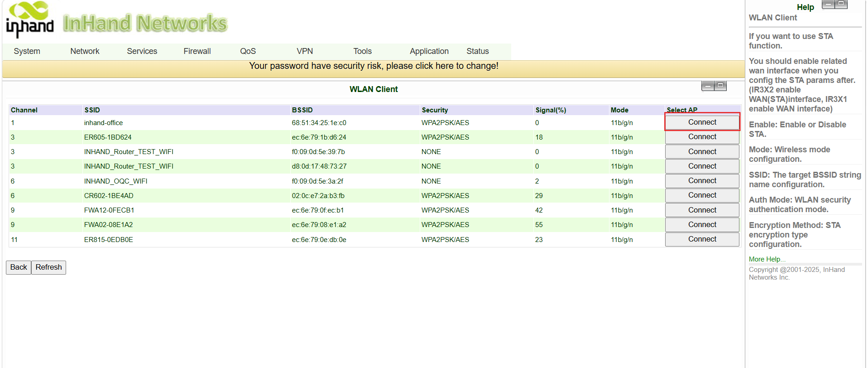Select the SSID text CR602-1BE4AD
The height and width of the screenshot is (368, 868).
[x=109, y=196]
